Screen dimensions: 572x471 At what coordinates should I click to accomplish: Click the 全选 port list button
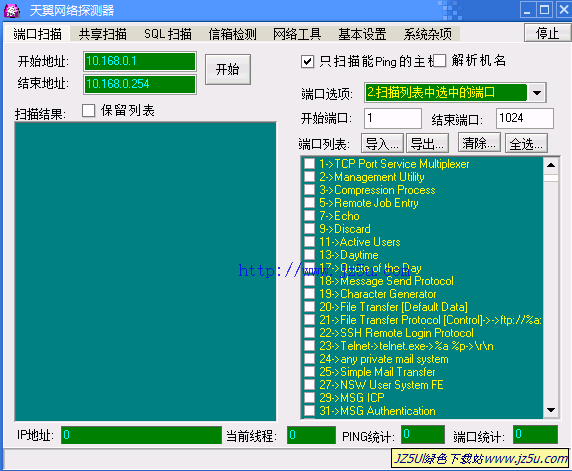pos(526,144)
